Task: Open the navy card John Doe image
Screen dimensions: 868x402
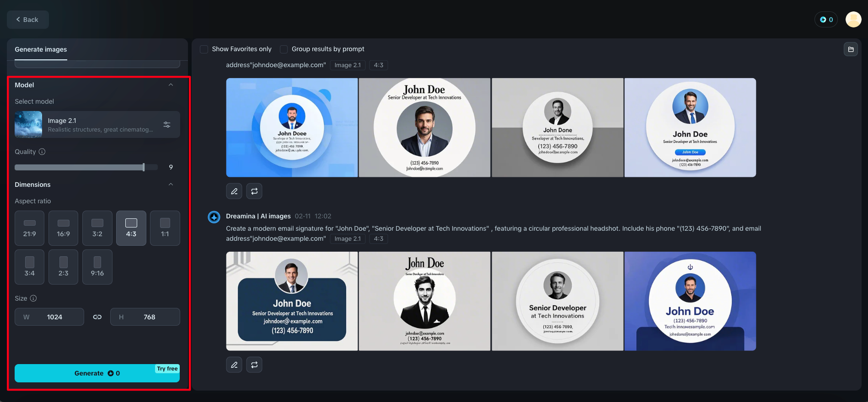Action: click(292, 301)
